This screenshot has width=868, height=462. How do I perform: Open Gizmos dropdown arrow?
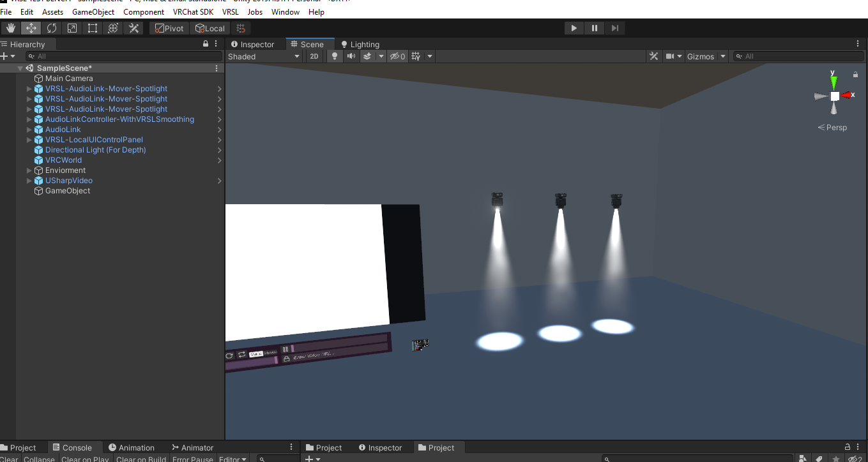723,56
